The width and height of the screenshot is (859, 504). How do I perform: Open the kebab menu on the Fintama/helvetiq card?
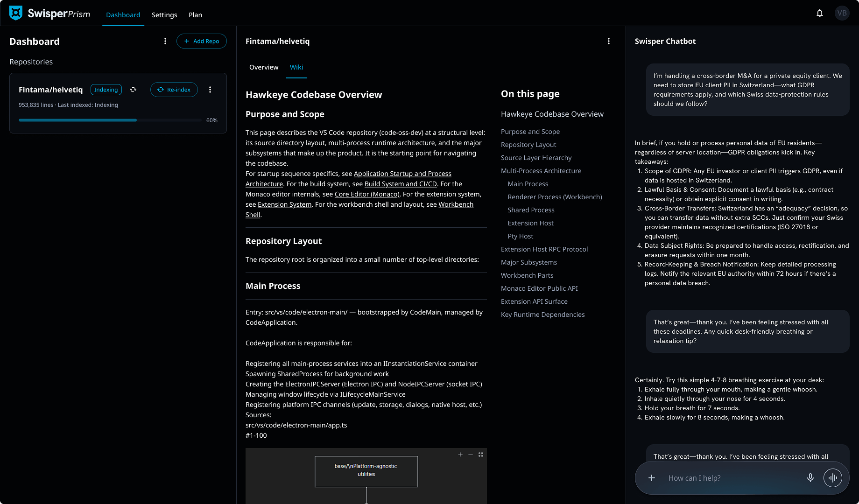[210, 90]
